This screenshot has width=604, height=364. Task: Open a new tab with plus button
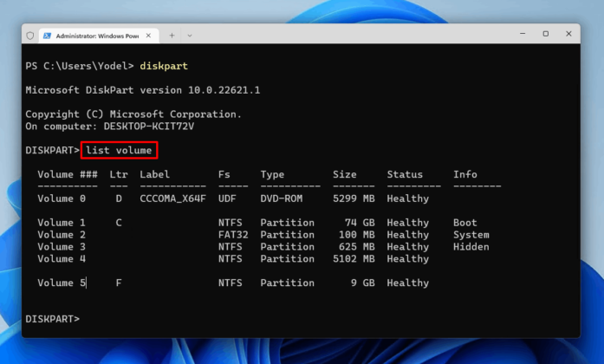(x=172, y=36)
